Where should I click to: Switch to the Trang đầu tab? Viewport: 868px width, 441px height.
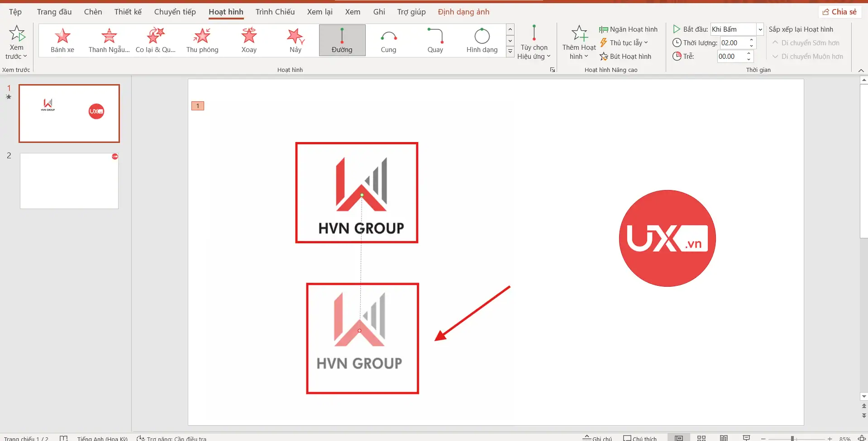tap(54, 12)
